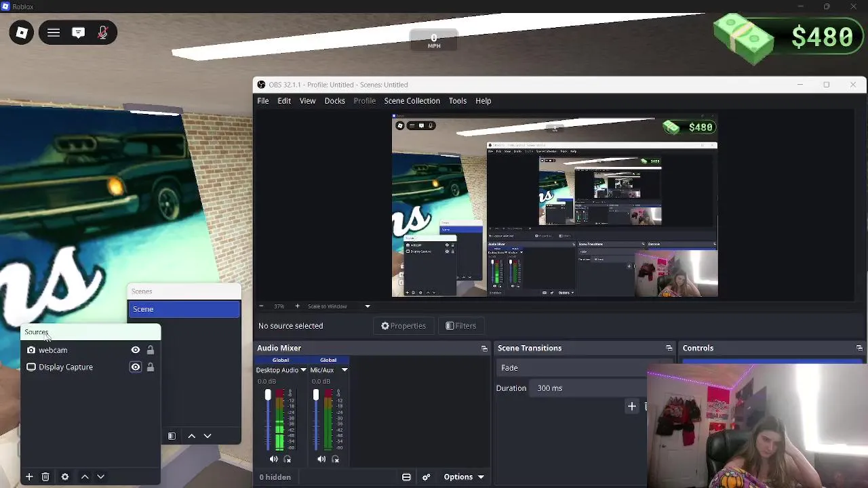Viewport: 868px width, 488px height.
Task: Add a source with the plus icon
Action: click(x=29, y=477)
